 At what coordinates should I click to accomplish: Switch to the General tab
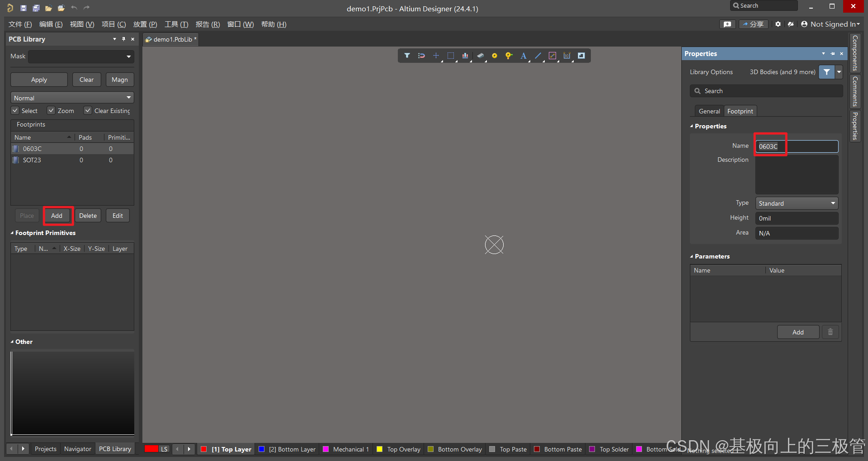[709, 111]
